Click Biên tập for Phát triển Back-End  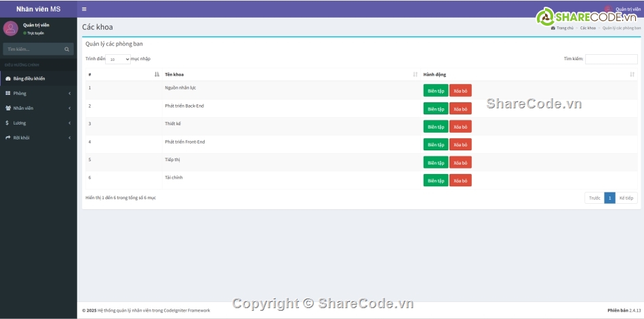point(436,109)
